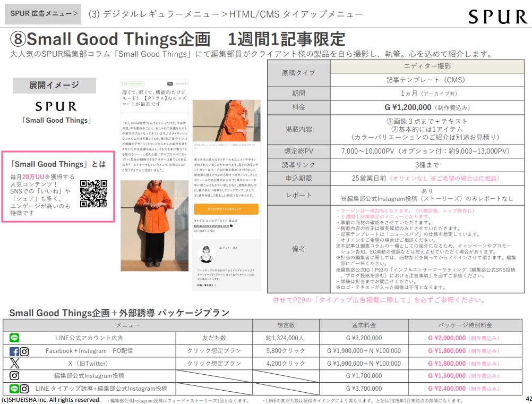This screenshot has height=404, width=532.
Task: Click the 通常料金 column header
Action: click(x=364, y=325)
